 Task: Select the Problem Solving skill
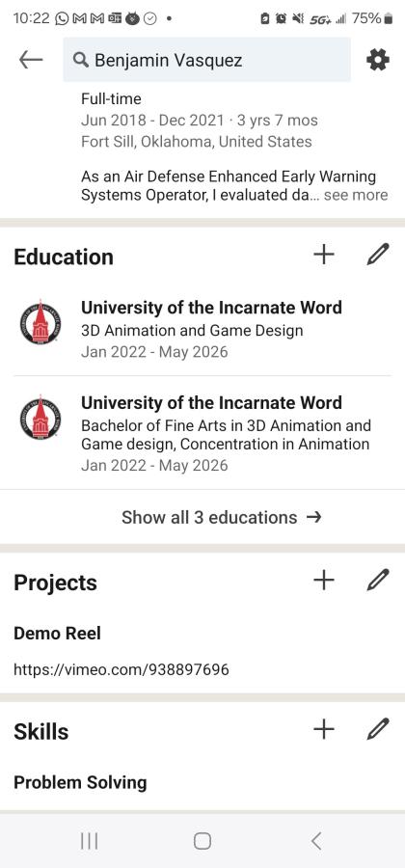tap(80, 783)
